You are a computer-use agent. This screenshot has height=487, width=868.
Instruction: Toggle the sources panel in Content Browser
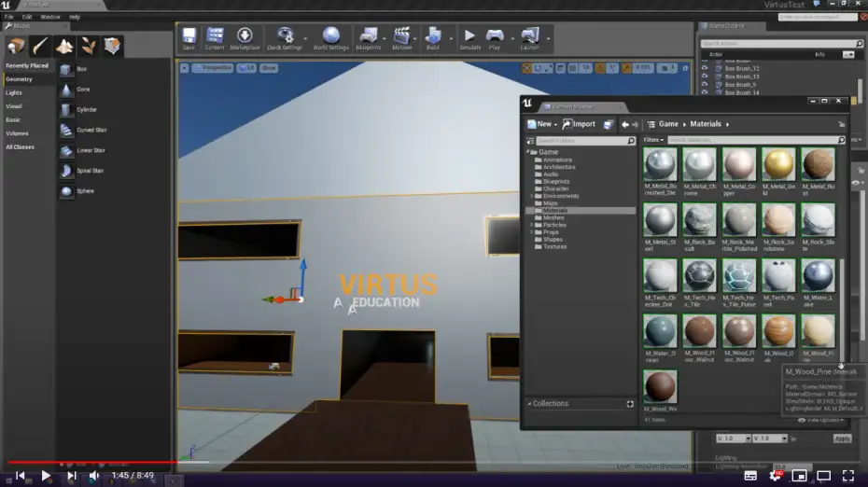pos(530,141)
